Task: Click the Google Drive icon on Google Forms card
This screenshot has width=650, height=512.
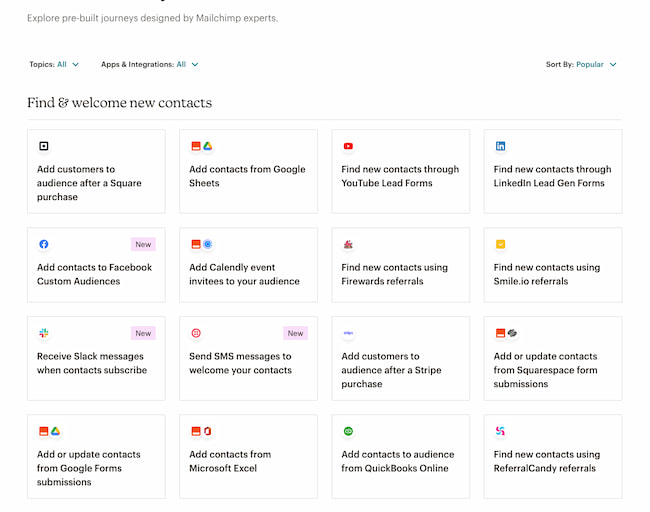Action: 56,431
